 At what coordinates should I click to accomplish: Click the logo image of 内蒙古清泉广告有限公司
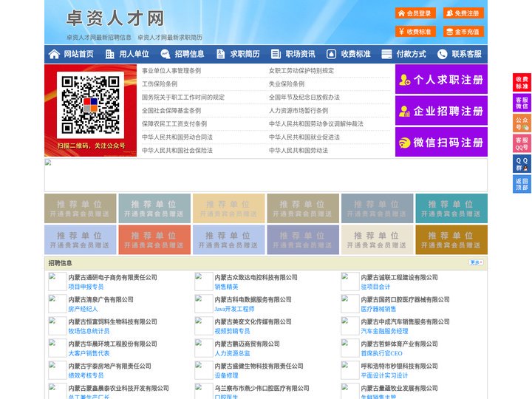click(58, 304)
